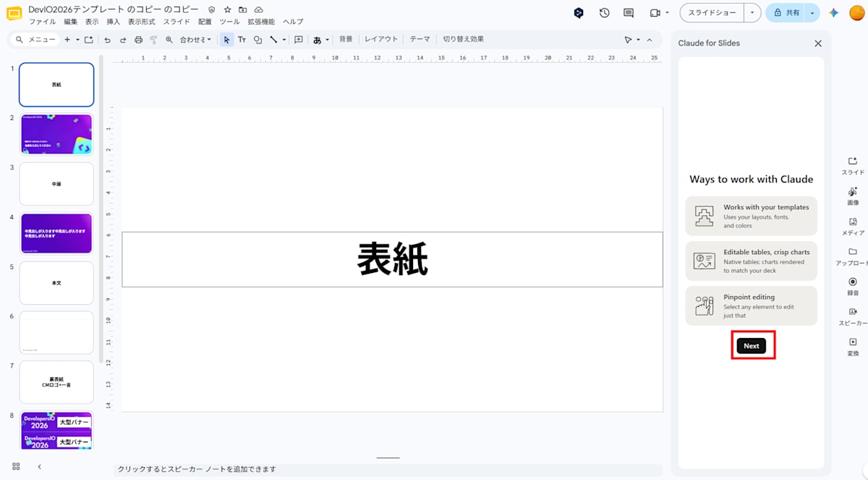This screenshot has width=868, height=480.
Task: Click the new slide with layout icon
Action: click(89, 40)
